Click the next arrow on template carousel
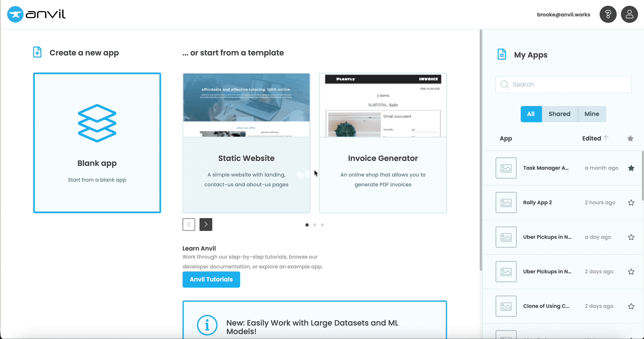 point(206,224)
